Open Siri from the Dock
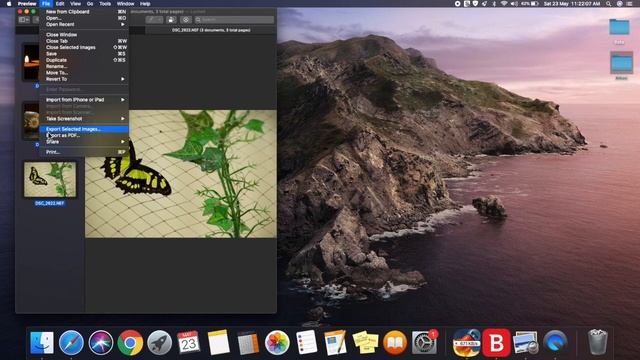 pos(101,342)
